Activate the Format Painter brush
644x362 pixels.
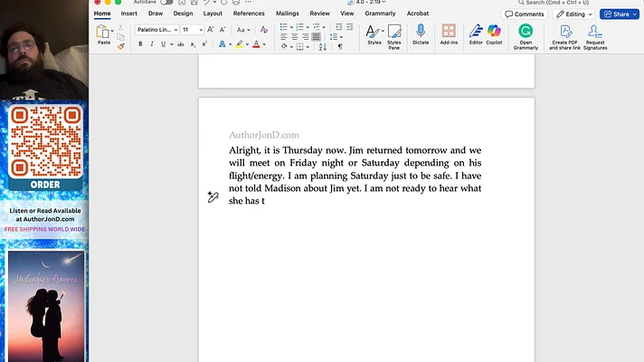pyautogui.click(x=121, y=46)
